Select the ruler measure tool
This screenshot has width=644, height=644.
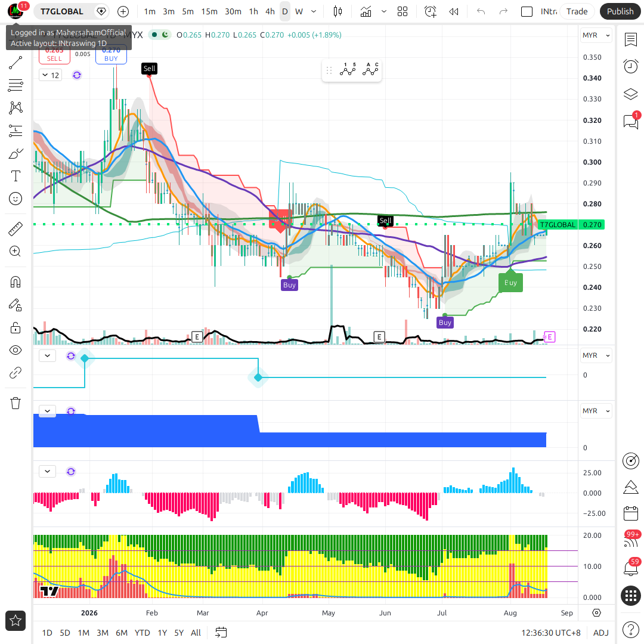click(16, 229)
